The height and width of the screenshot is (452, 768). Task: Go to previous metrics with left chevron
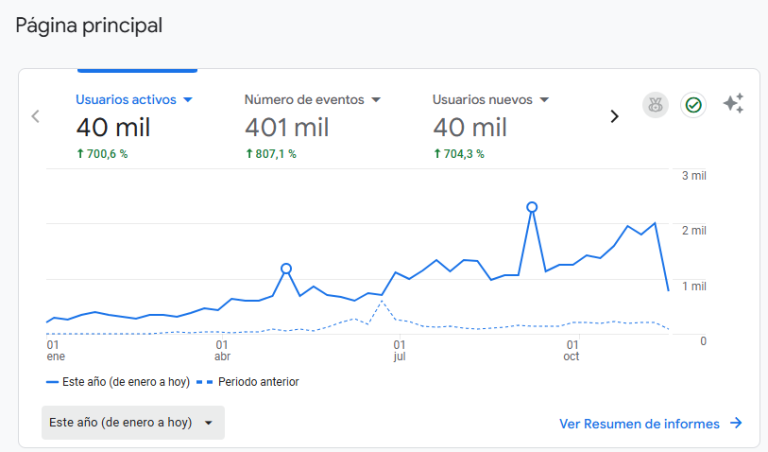35,117
